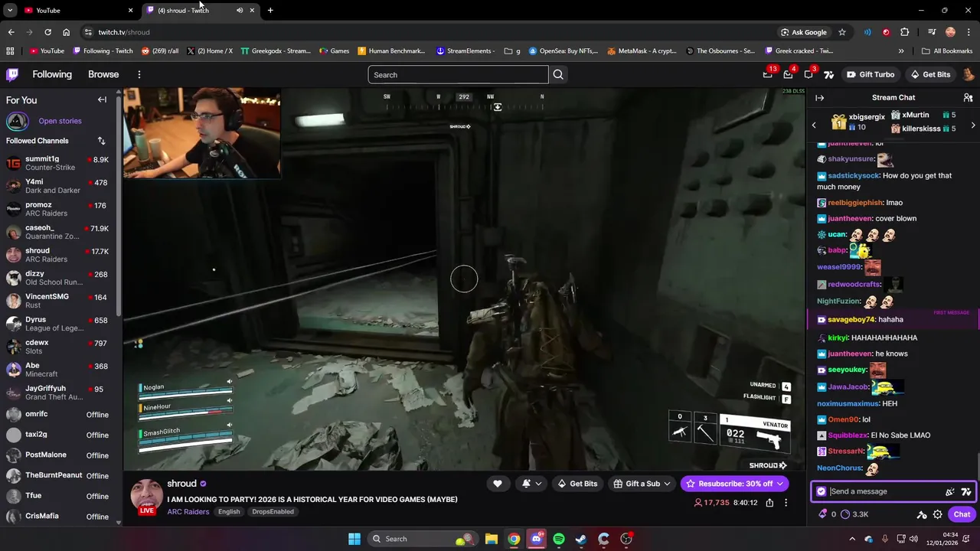Click the search magnifier button

point(558,74)
